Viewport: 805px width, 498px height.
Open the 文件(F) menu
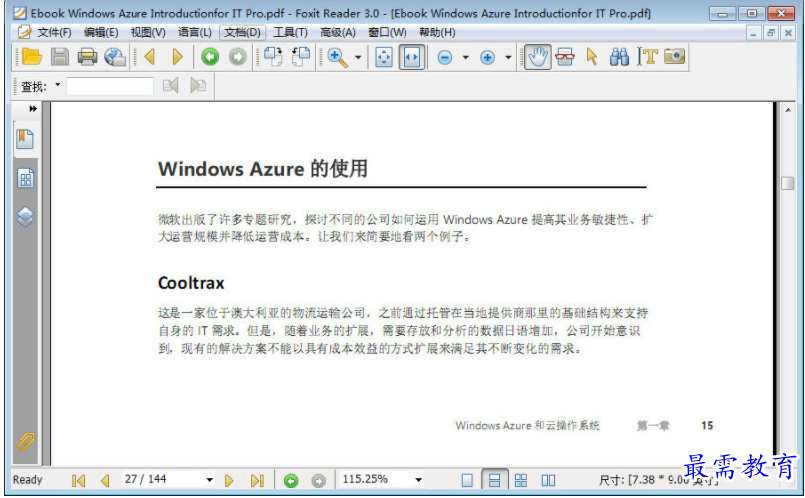[54, 32]
